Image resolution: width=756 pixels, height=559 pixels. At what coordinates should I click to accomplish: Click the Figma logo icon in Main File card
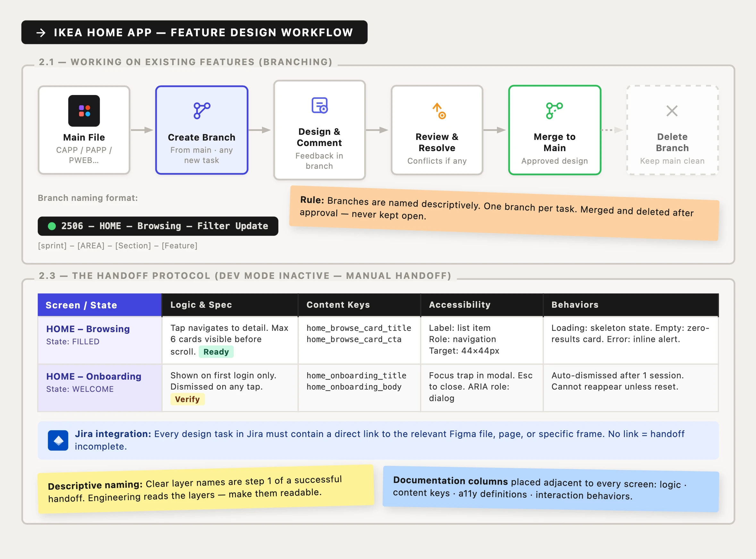click(84, 111)
